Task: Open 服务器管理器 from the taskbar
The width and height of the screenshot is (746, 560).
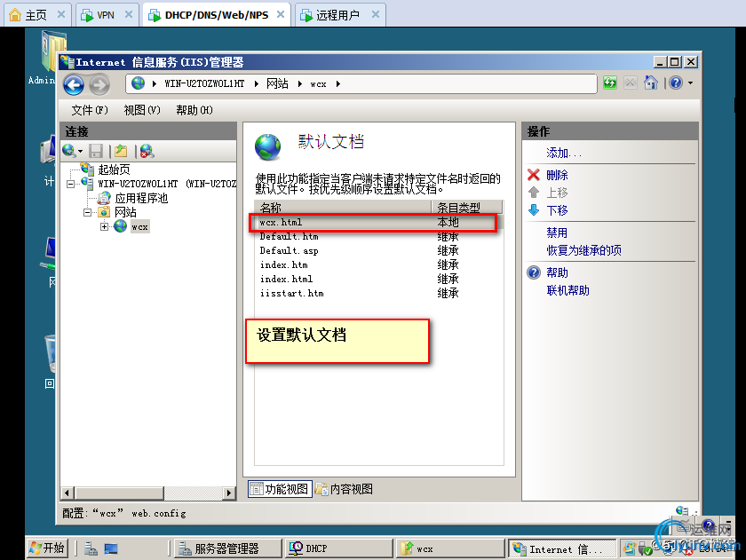Action: point(228,548)
